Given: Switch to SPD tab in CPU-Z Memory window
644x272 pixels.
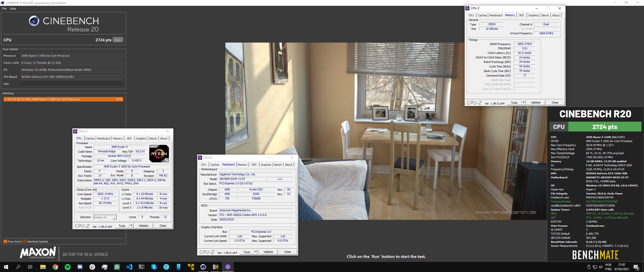Looking at the screenshot, I should (x=521, y=15).
